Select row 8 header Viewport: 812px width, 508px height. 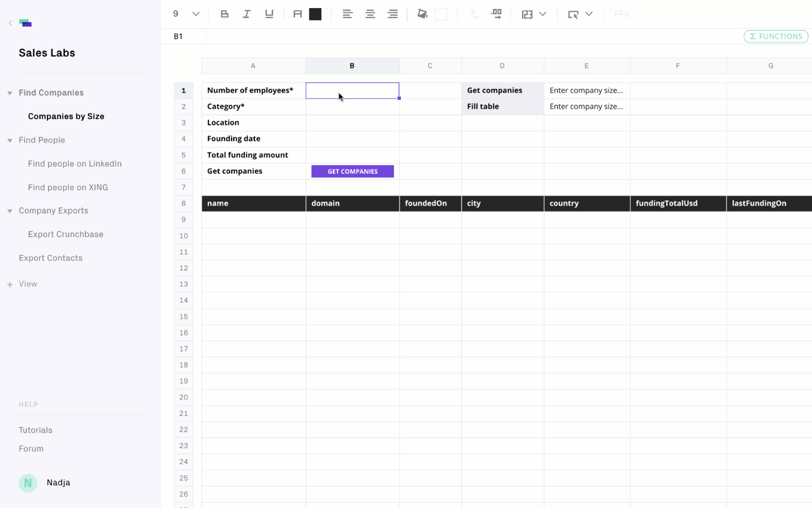[x=184, y=203]
